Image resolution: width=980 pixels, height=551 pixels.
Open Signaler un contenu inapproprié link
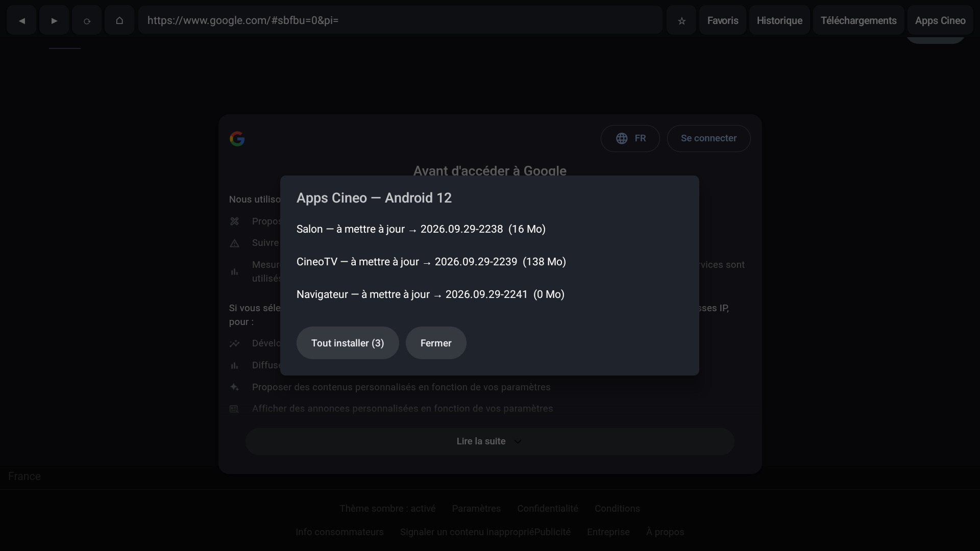(x=467, y=532)
